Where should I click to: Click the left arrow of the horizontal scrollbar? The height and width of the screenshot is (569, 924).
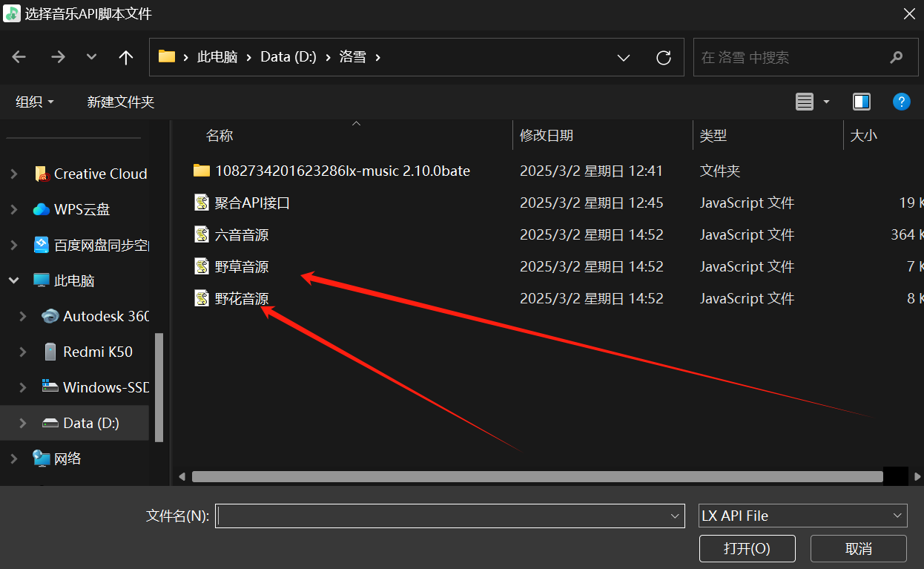click(182, 476)
